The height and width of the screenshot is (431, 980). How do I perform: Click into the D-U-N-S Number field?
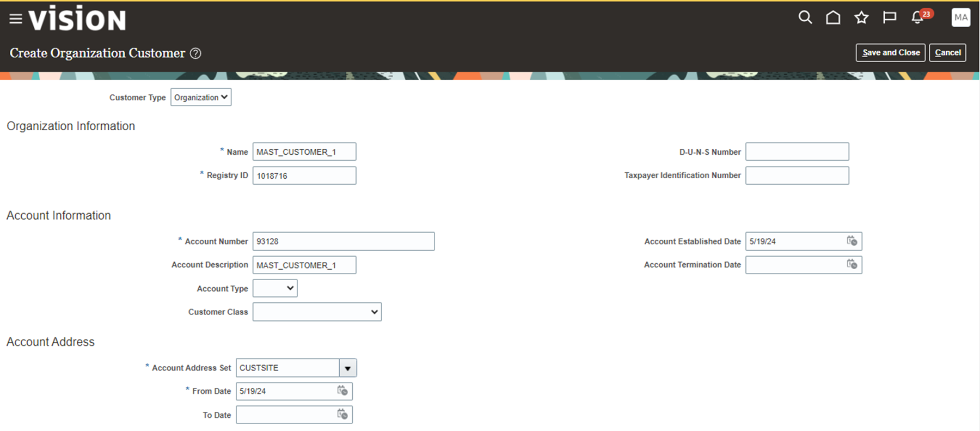[797, 151]
